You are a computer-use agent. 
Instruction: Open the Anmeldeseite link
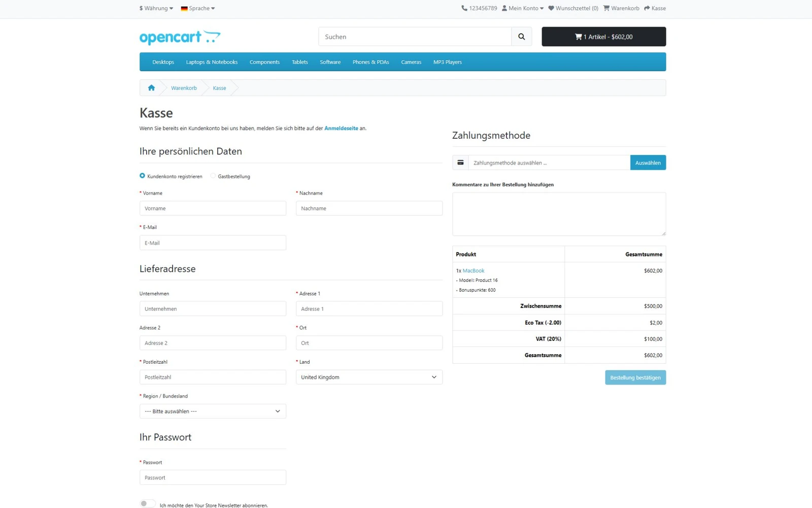[x=341, y=128]
